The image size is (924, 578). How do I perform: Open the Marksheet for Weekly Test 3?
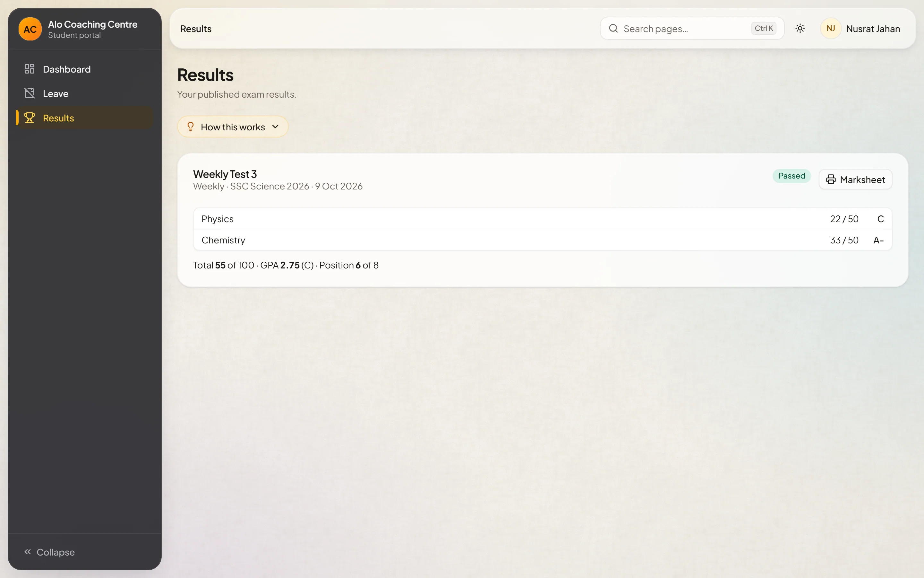[855, 180]
